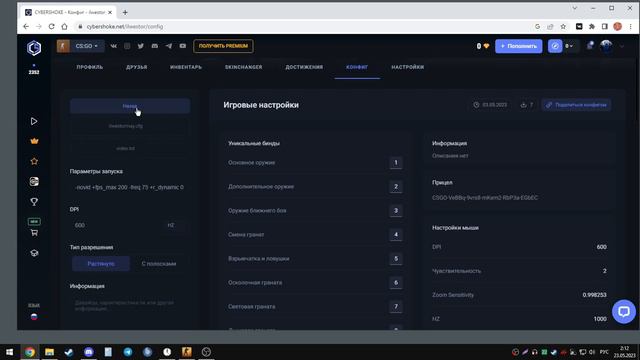Go to the Chrome home page button
This screenshot has width=640, height=360.
point(64,27)
